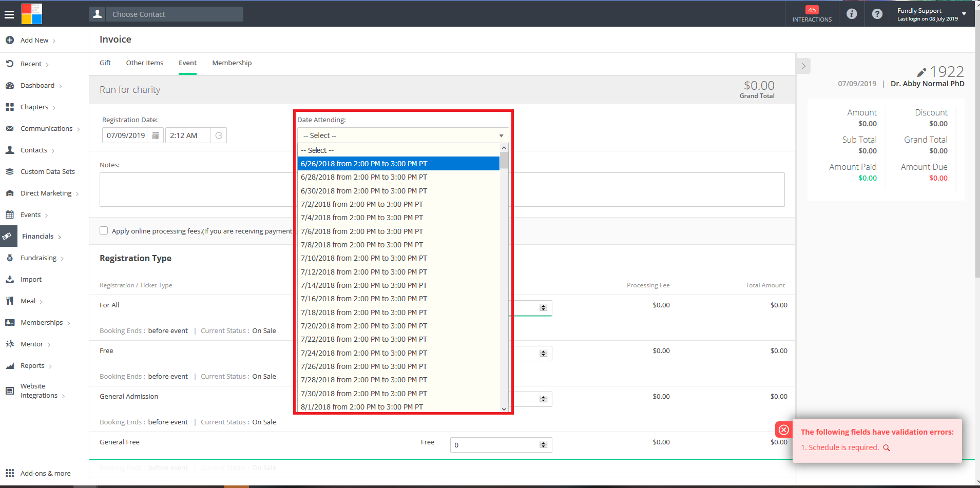Click the Events calendar icon in the sidebar

pyautogui.click(x=10, y=214)
